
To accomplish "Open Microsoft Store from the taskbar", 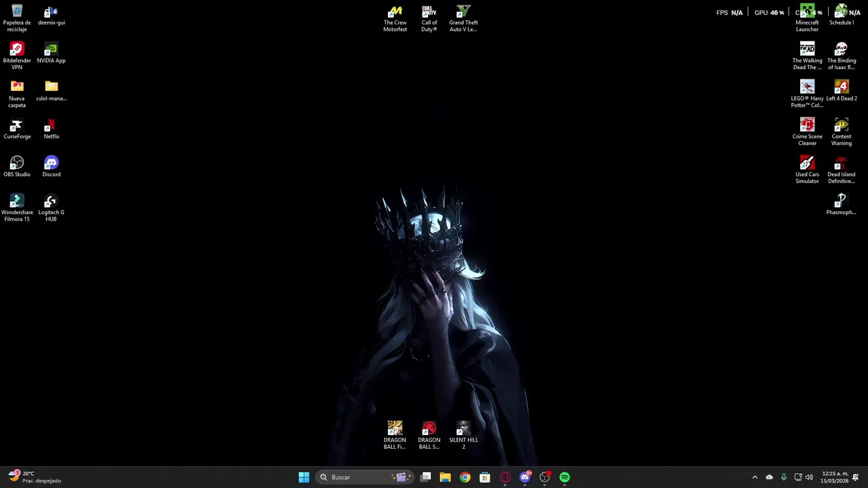I will pyautogui.click(x=485, y=477).
